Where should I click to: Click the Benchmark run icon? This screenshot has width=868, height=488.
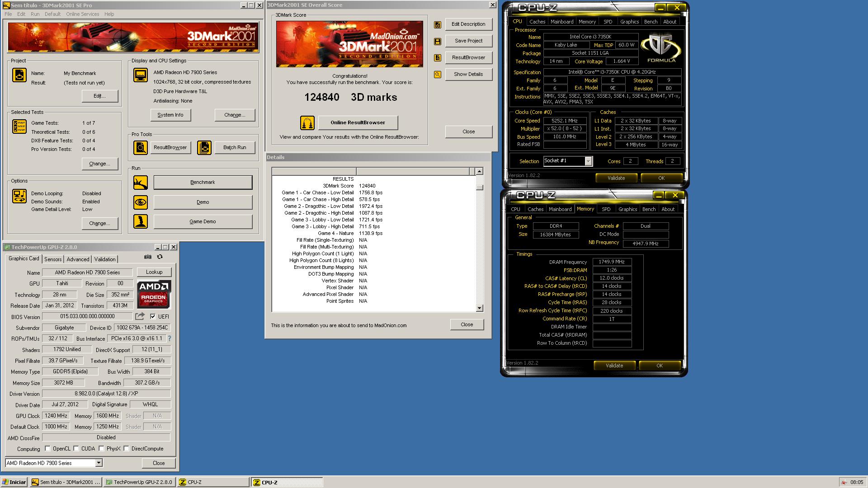[x=141, y=183]
